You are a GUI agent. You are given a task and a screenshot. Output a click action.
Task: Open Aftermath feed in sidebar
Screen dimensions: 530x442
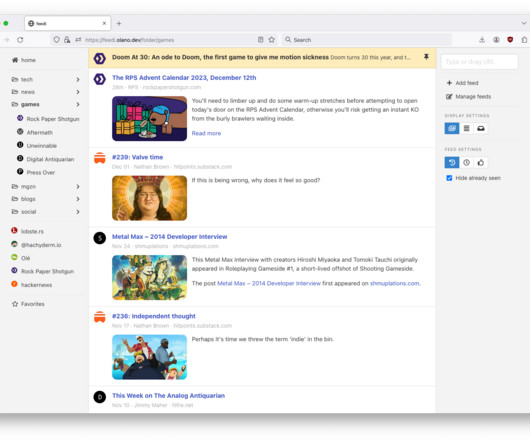39,132
